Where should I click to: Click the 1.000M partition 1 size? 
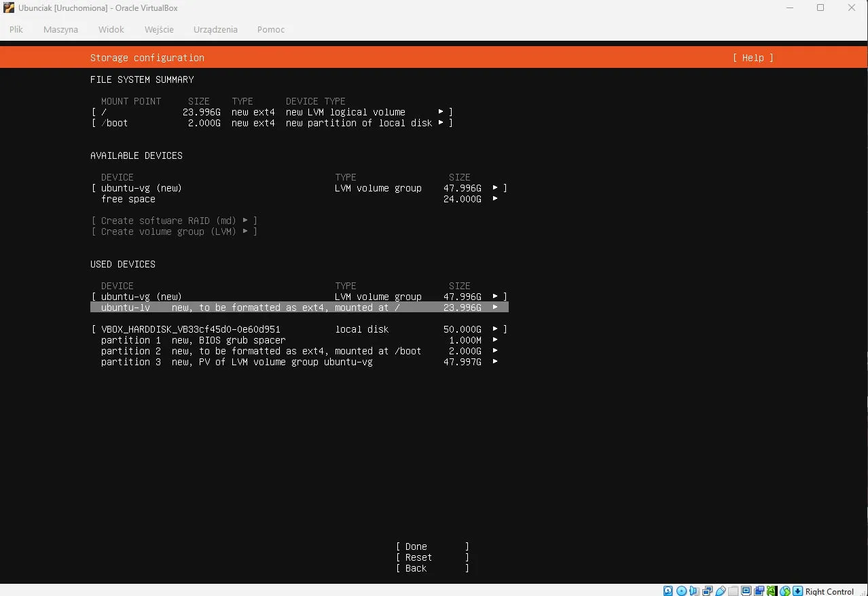pyautogui.click(x=465, y=340)
